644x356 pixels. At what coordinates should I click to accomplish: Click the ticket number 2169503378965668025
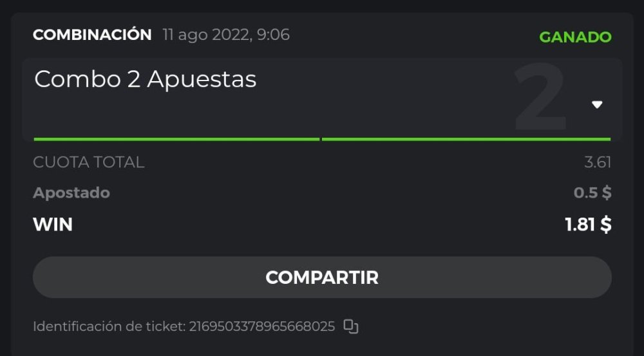coord(261,326)
